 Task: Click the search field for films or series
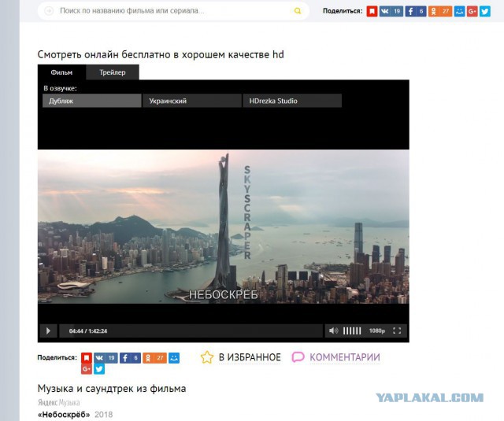click(x=173, y=11)
